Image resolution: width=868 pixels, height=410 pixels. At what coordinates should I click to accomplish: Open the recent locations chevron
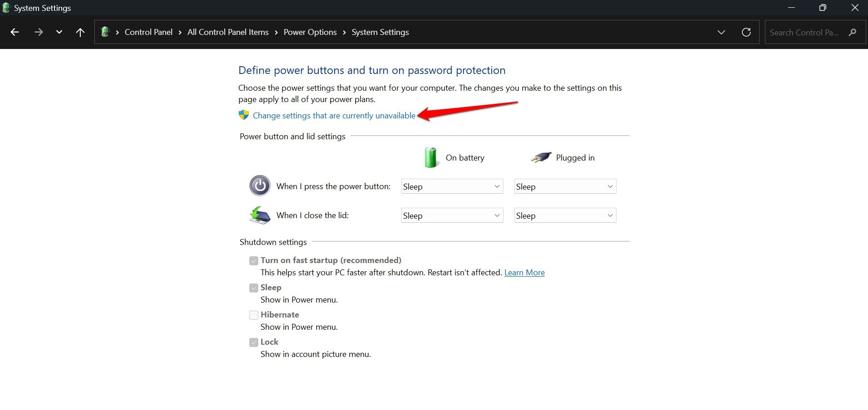59,32
